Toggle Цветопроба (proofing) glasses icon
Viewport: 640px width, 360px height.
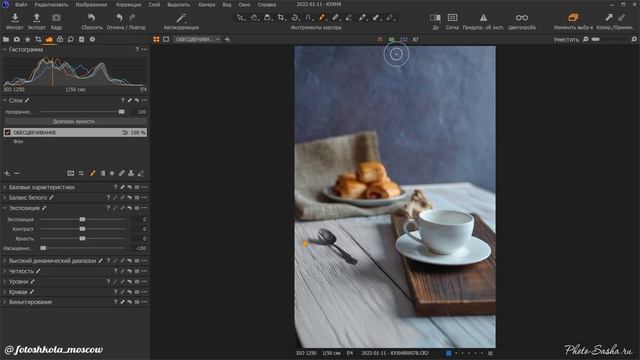[522, 18]
